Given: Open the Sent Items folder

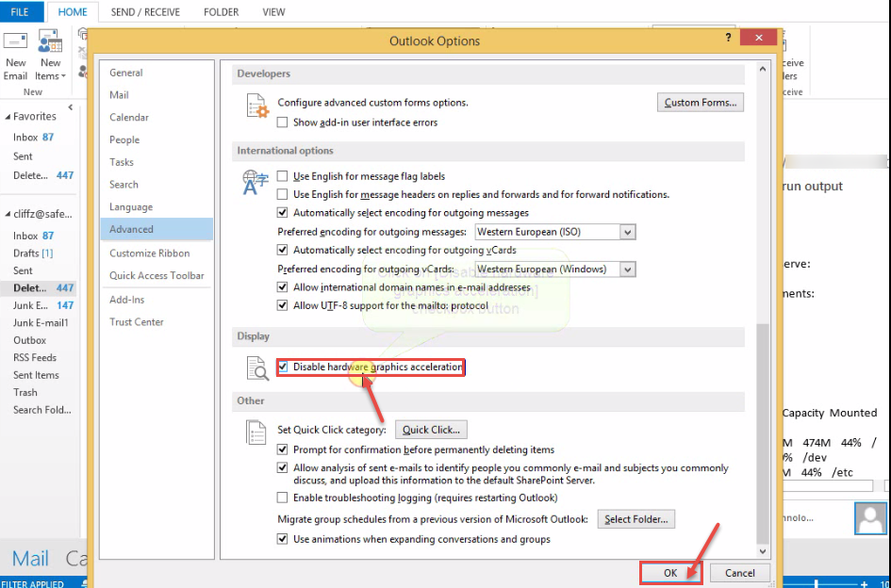Looking at the screenshot, I should (x=36, y=375).
